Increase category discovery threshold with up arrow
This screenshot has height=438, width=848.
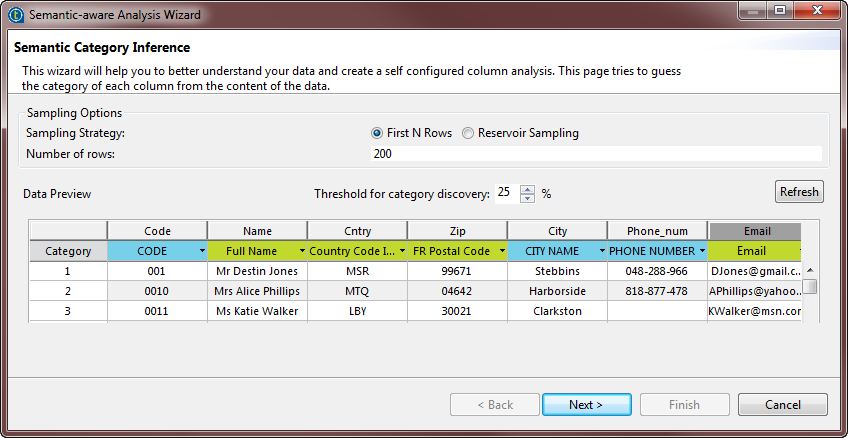528,189
